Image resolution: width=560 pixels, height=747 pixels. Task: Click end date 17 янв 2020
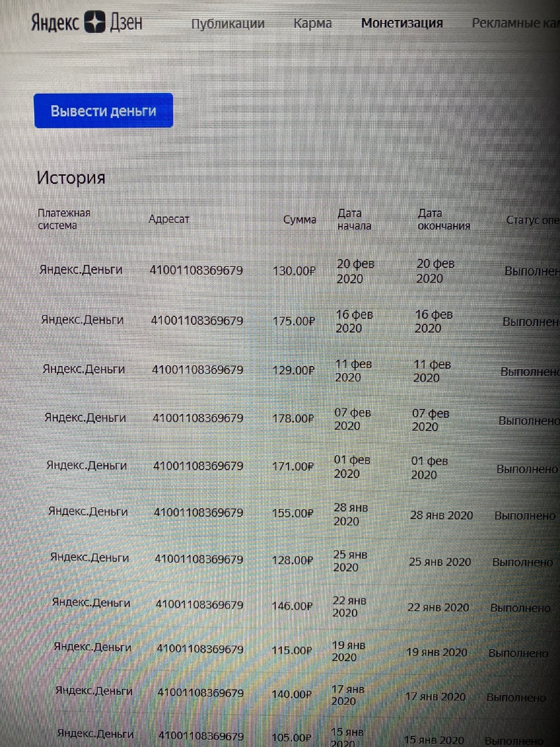[x=435, y=697]
